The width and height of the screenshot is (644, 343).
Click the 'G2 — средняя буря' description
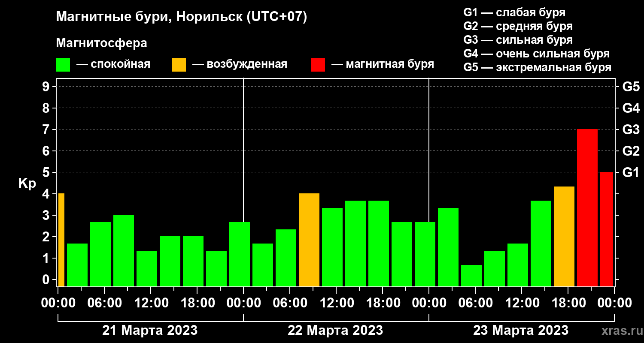point(518,26)
